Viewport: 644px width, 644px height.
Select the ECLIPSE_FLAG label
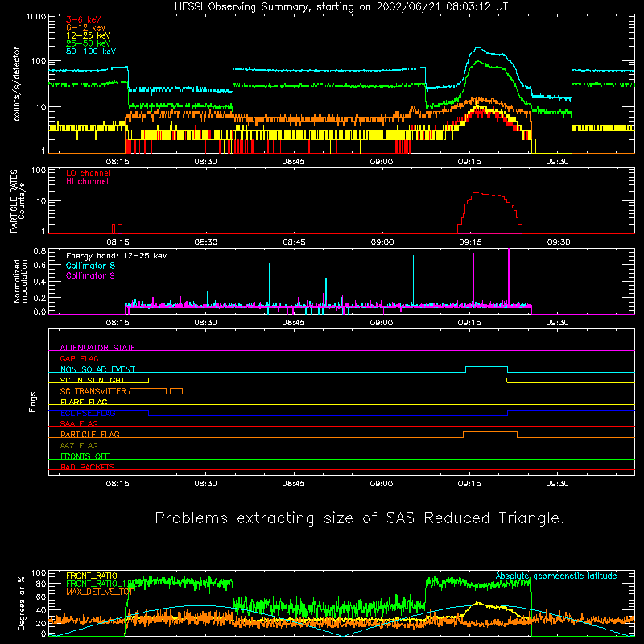[x=88, y=413]
